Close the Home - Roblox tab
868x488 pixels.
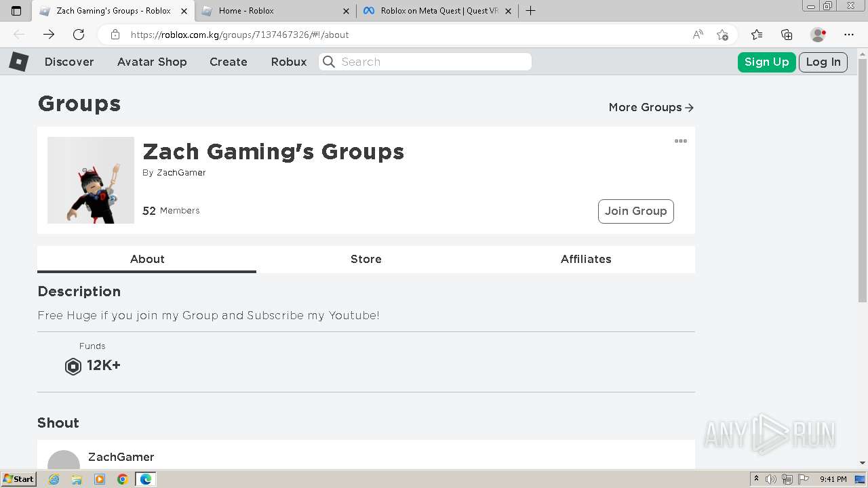point(346,11)
